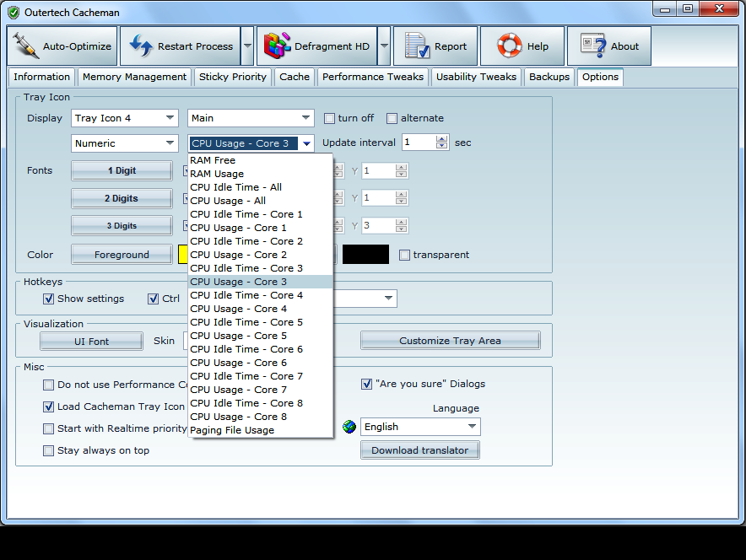Viewport: 746px width, 560px height.
Task: Click the Help lifebuoy icon
Action: tap(509, 46)
